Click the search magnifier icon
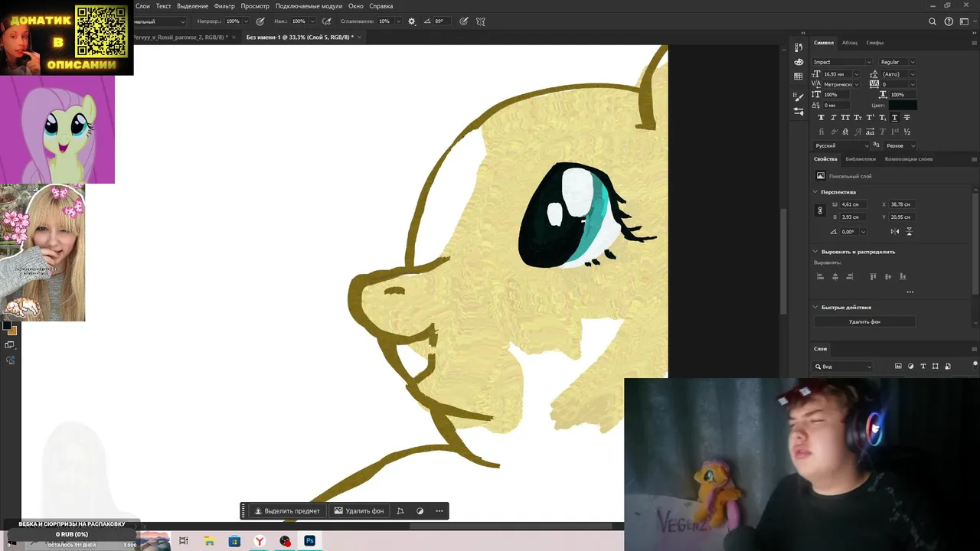Viewport: 980px width, 551px height. click(933, 21)
